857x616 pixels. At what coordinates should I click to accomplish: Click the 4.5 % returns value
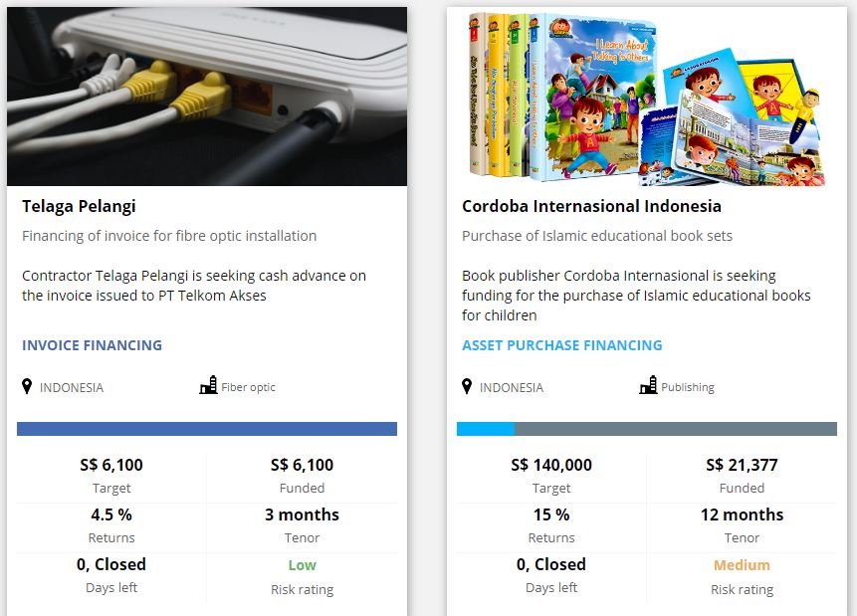pos(111,514)
